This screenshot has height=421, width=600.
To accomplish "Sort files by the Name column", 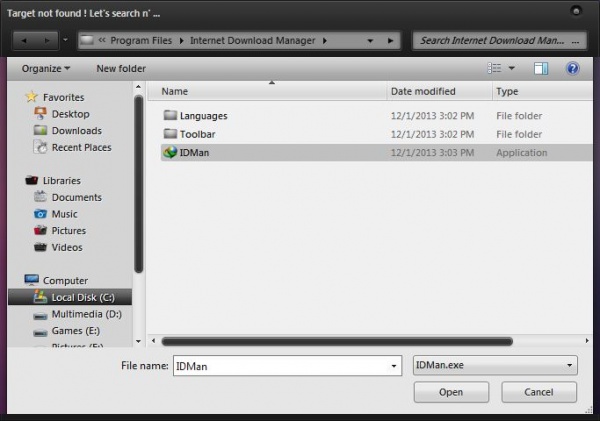I will coord(267,91).
